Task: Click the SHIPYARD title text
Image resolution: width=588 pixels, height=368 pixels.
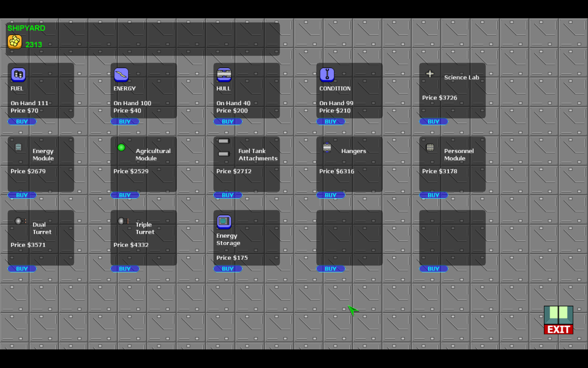Action: coord(26,28)
